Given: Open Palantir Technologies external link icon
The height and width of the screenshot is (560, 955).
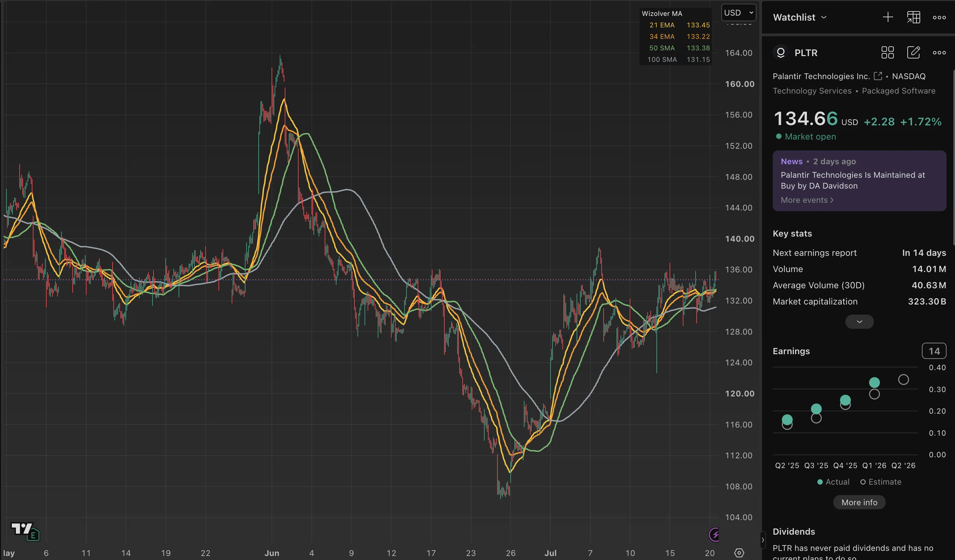Looking at the screenshot, I should pyautogui.click(x=878, y=76).
